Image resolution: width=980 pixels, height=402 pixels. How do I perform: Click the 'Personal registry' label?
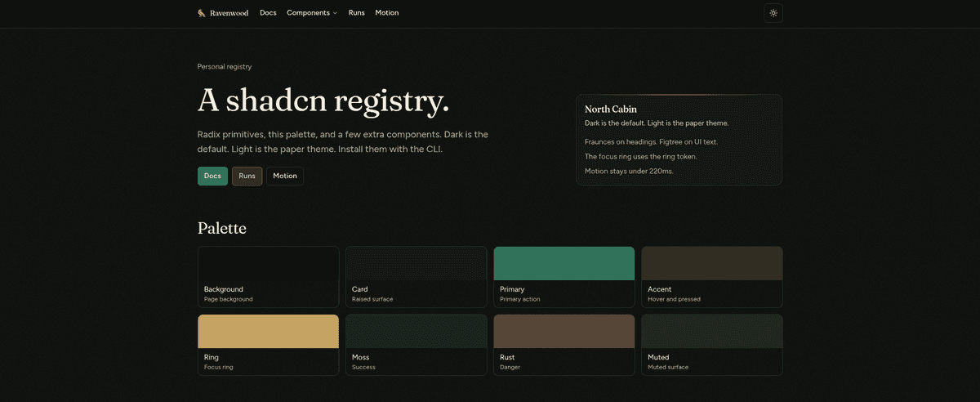point(225,66)
